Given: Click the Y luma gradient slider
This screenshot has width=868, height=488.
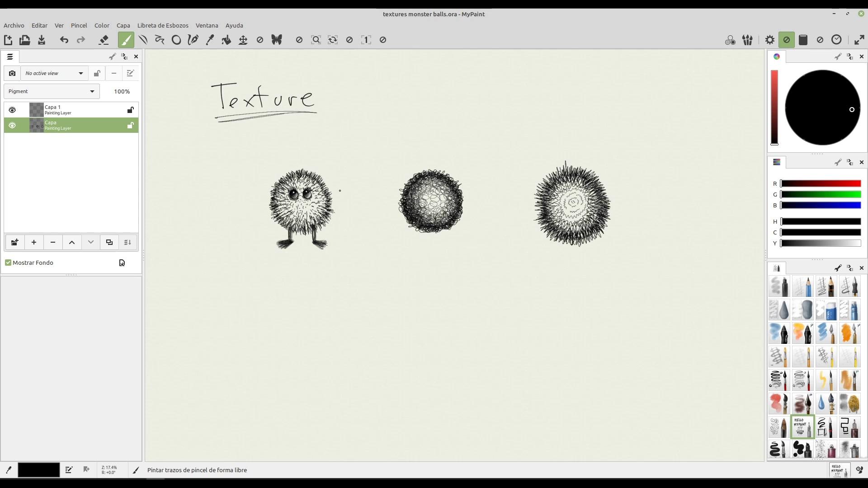Looking at the screenshot, I should [x=821, y=243].
